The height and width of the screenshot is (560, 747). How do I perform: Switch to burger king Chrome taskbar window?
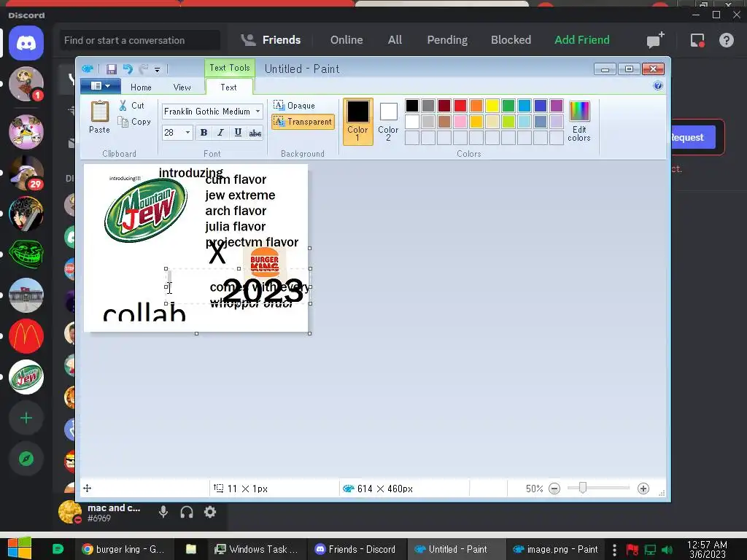123,550
